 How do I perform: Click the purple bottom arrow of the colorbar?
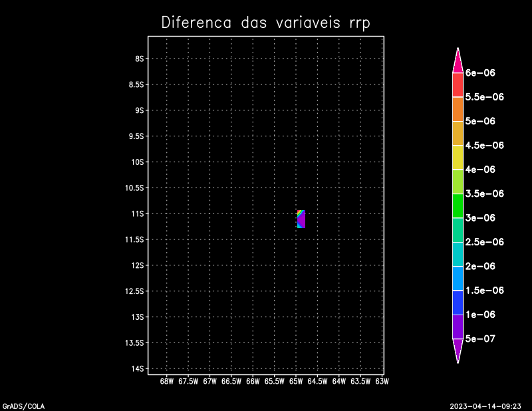(x=458, y=349)
